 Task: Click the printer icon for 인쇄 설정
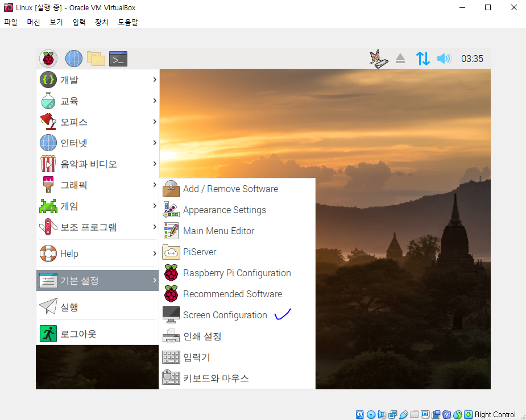171,336
